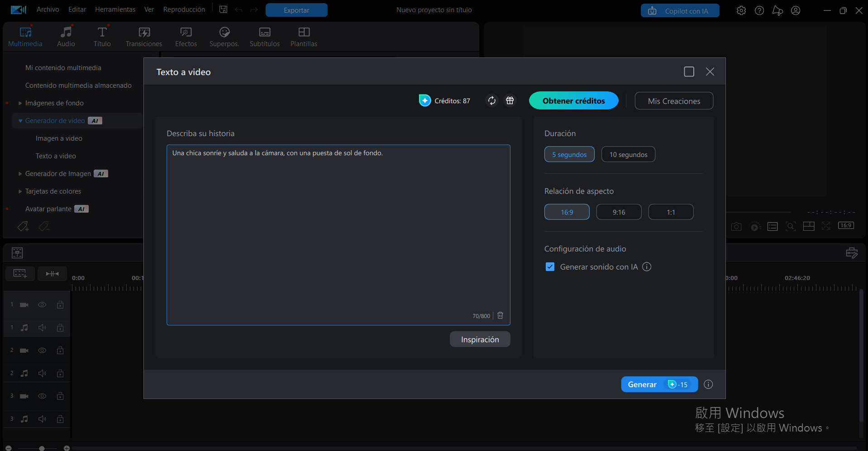Open the Herramientas menu
868x451 pixels.
(115, 9)
